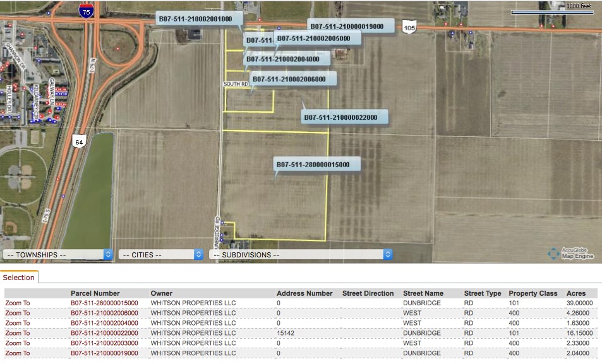Zoom To parcel B07-511-280000015000 row
Screen dimensions: 602x364
point(18,303)
